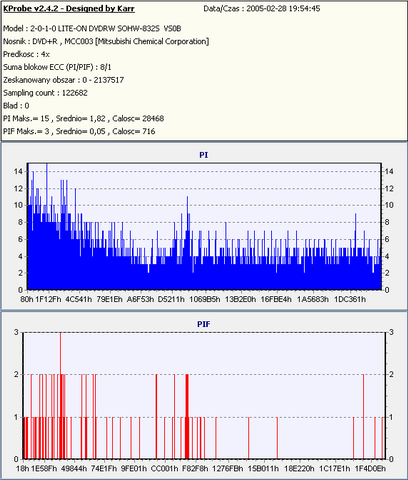Click the PIF chart title

[204, 324]
